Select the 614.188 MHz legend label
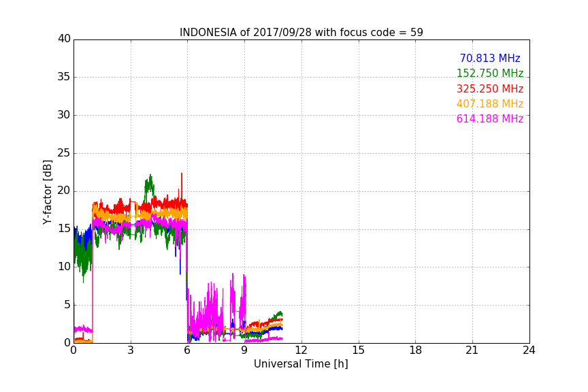This screenshot has width=588, height=392. [x=490, y=118]
